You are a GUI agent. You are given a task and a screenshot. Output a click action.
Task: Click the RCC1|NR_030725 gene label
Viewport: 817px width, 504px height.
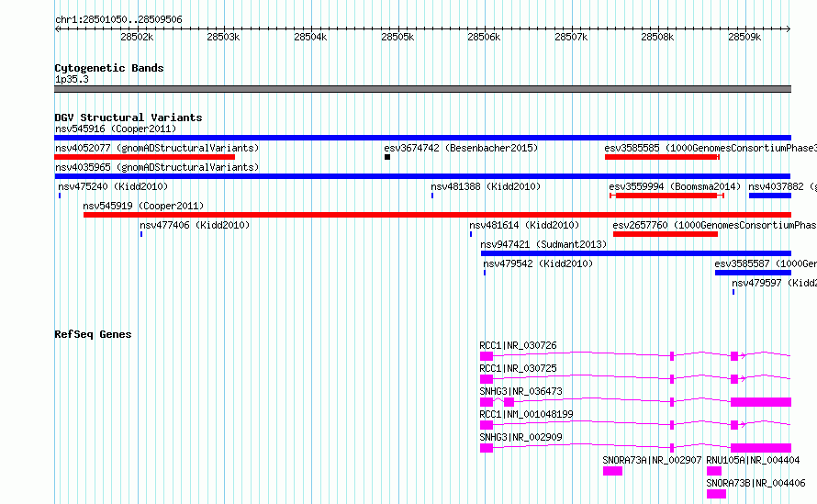518,368
